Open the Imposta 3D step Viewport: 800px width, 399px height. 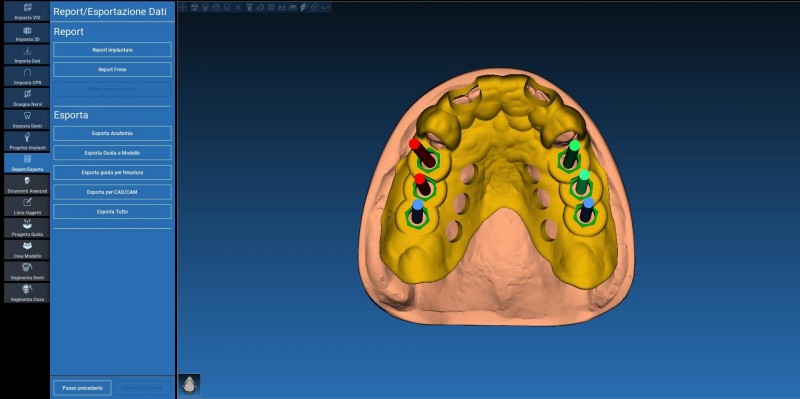click(27, 33)
